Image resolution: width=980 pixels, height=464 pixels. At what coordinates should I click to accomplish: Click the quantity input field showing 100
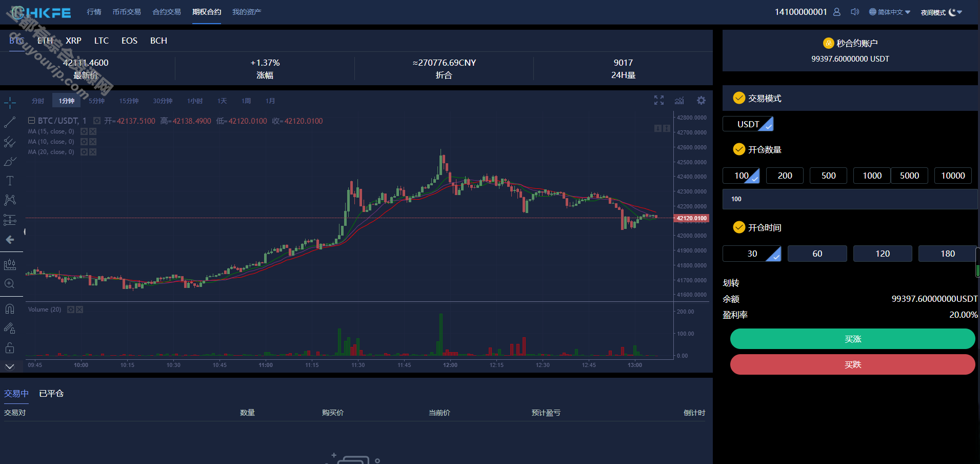pyautogui.click(x=850, y=199)
